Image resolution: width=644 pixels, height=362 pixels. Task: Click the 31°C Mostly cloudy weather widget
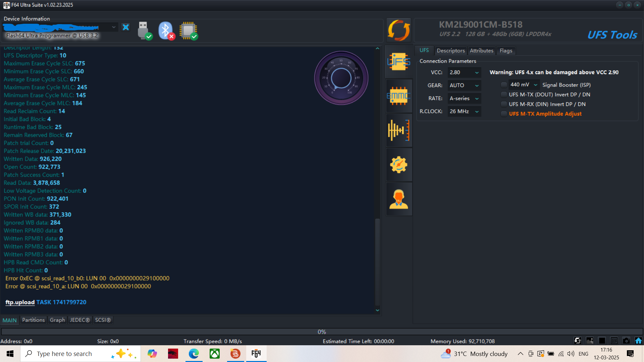tap(475, 354)
